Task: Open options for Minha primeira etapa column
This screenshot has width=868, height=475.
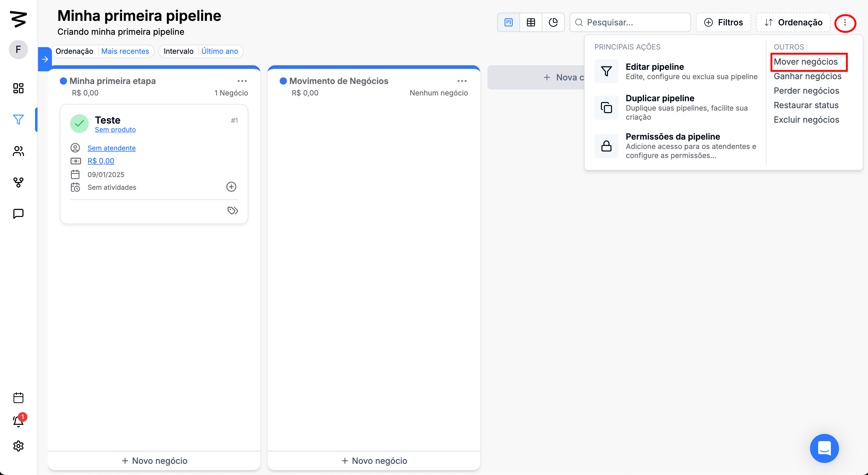Action: pos(242,81)
